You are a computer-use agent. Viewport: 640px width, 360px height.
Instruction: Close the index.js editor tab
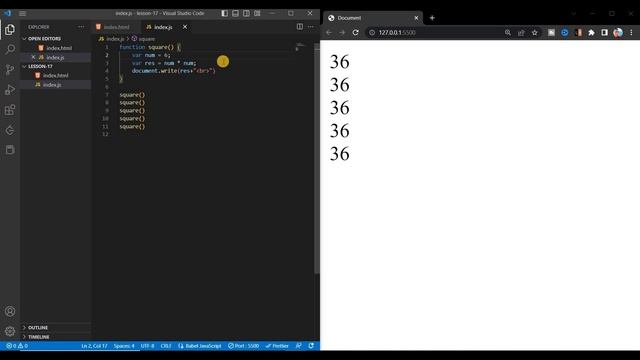point(185,27)
